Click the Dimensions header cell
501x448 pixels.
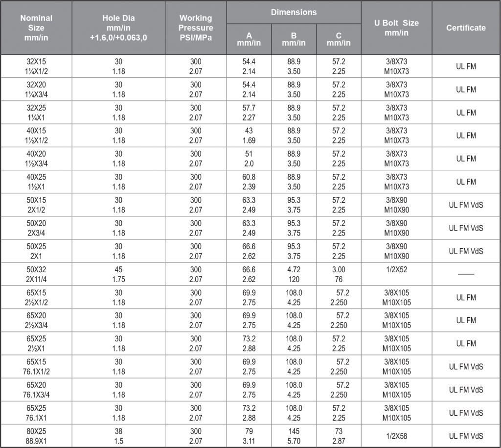294,12
